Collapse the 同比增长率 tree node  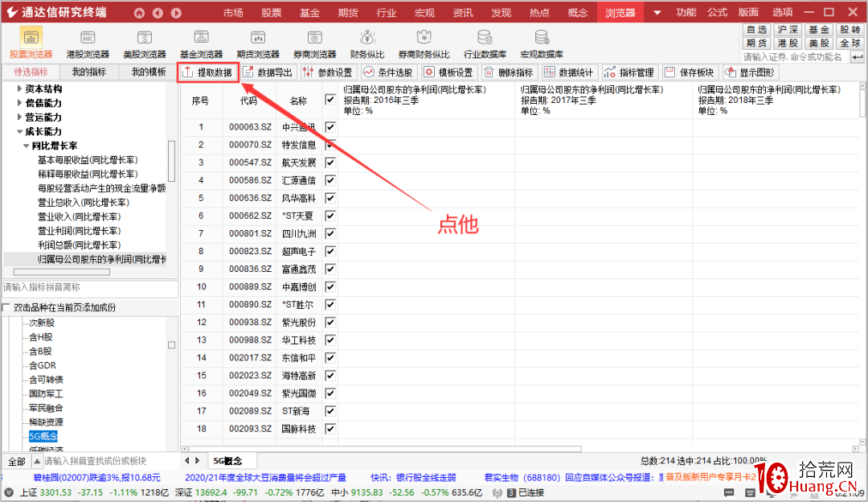[26, 146]
